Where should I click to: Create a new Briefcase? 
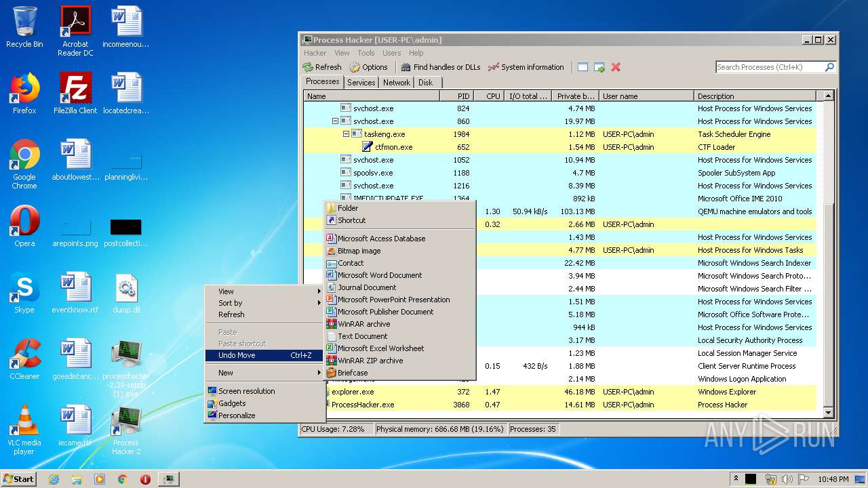tap(399, 373)
